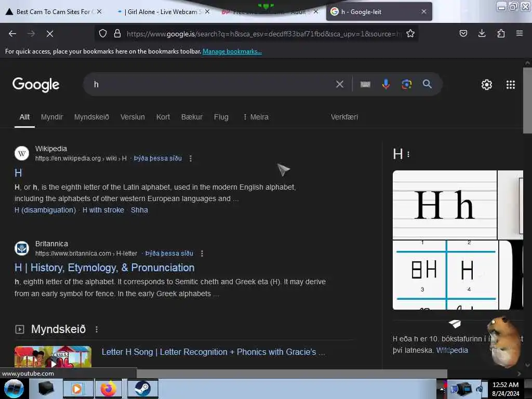Image resolution: width=532 pixels, height=399 pixels.
Task: Open the H (disambiguation) sitelink
Action: coord(45,210)
